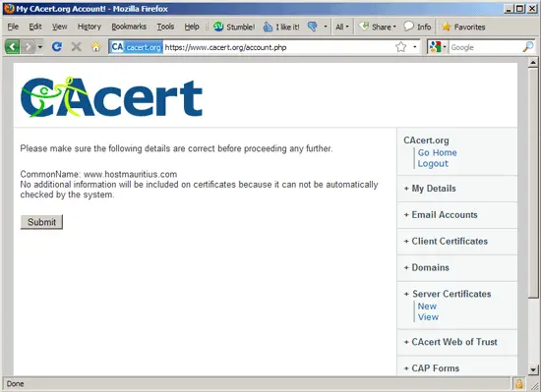Open the All topics dropdown
The image size is (541, 392).
coord(342,27)
